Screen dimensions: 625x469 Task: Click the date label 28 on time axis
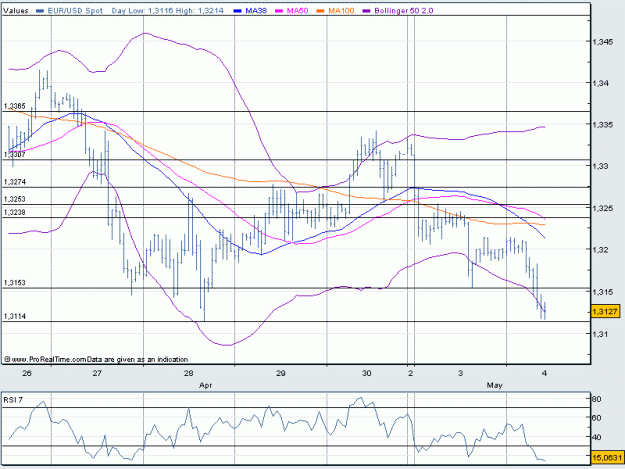189,373
